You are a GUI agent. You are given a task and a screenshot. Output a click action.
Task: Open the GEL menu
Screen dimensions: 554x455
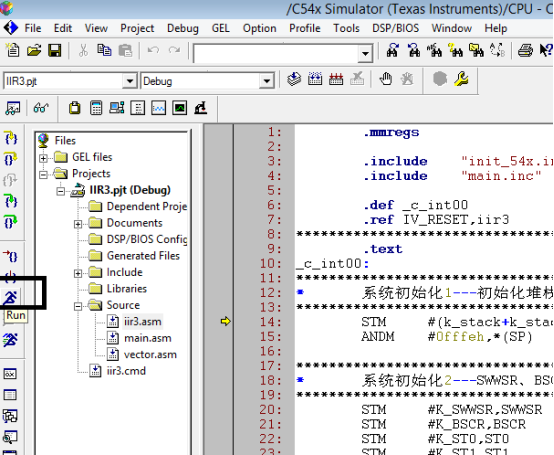(220, 28)
